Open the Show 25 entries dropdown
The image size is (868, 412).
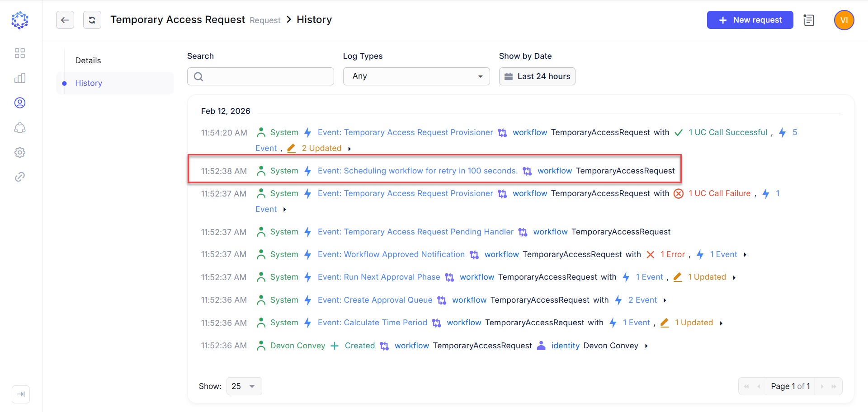tap(244, 386)
